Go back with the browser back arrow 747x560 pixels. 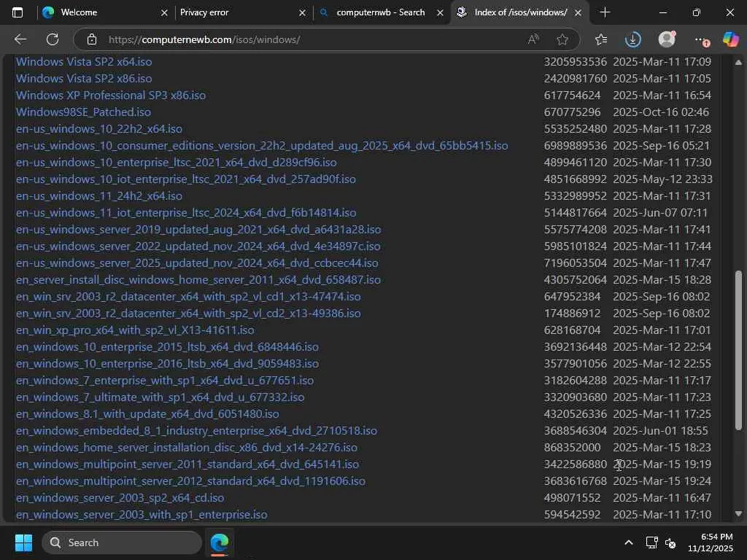coord(20,39)
